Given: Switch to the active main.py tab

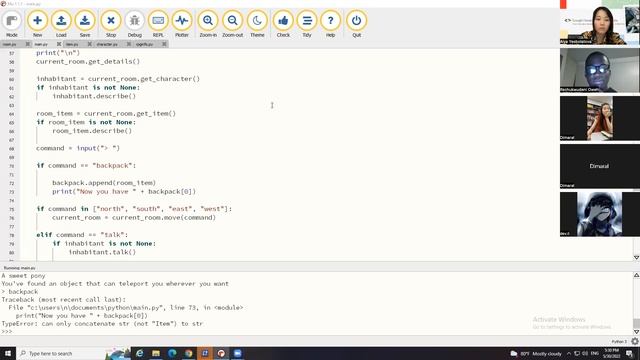Looking at the screenshot, I should (41, 44).
